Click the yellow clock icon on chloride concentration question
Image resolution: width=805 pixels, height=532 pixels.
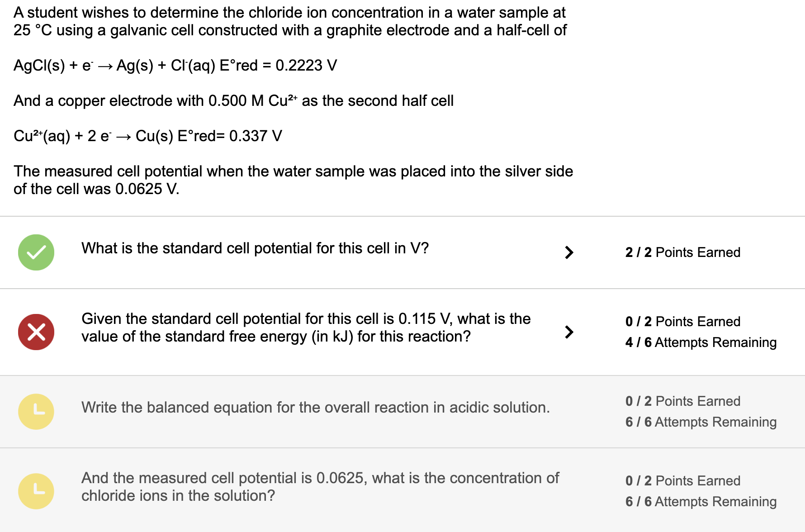(x=36, y=491)
